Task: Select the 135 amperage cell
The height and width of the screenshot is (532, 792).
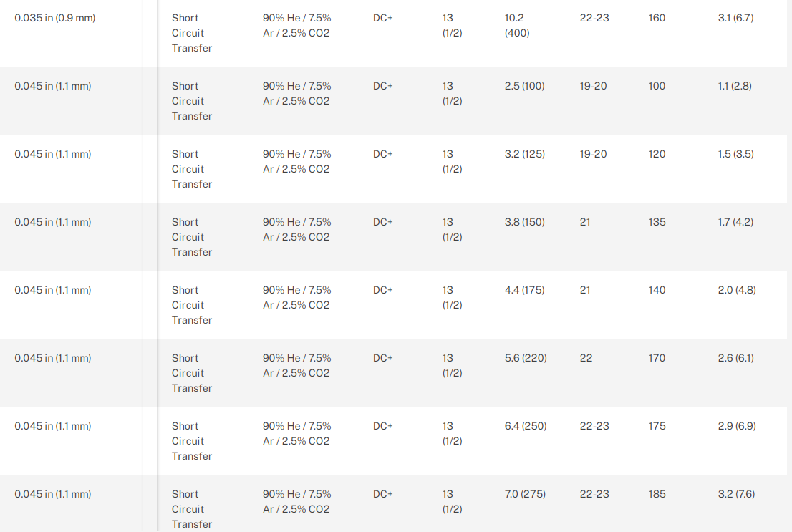Action: [x=657, y=222]
